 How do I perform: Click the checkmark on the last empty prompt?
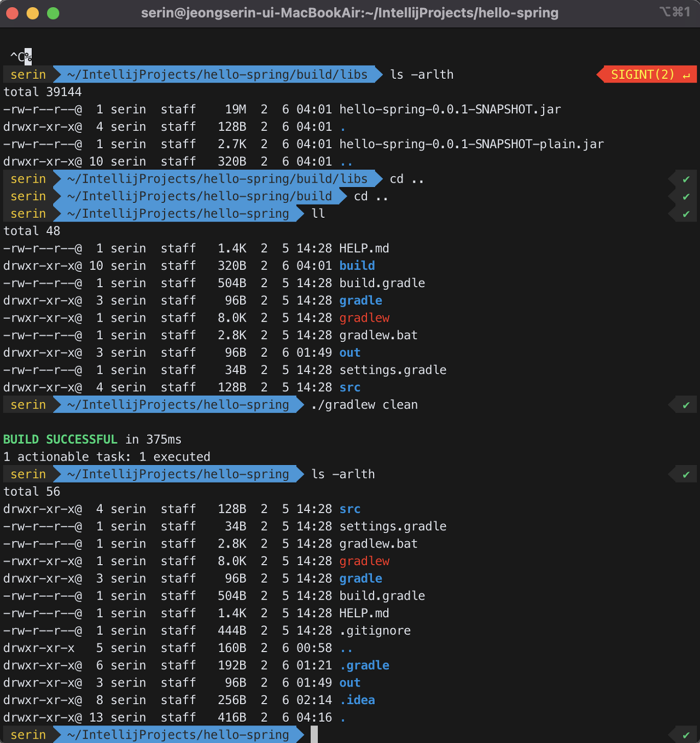(x=686, y=735)
